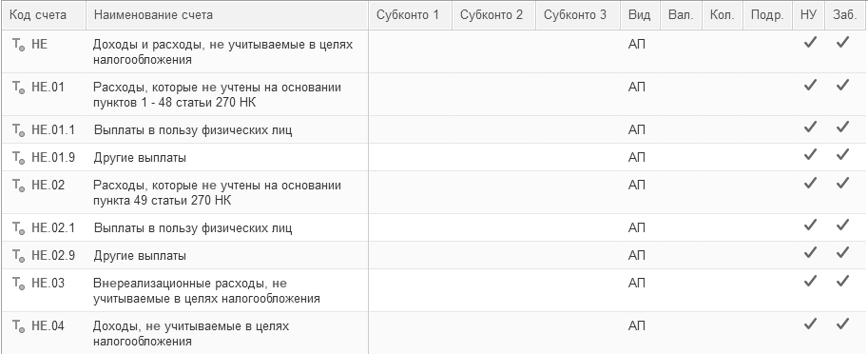The height and width of the screenshot is (354, 868).
Task: Click the account icon of row НЕ.02
Action: pos(19,187)
